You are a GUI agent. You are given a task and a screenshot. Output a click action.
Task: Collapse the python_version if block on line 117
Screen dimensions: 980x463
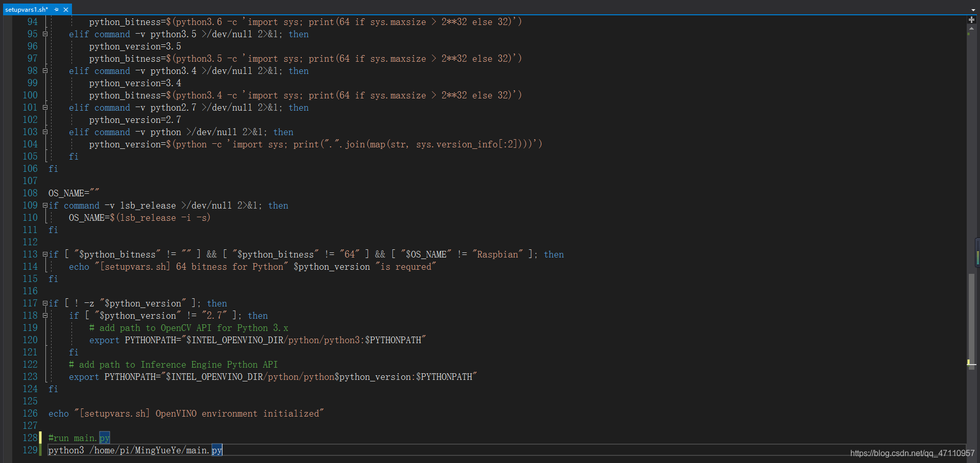coord(45,303)
